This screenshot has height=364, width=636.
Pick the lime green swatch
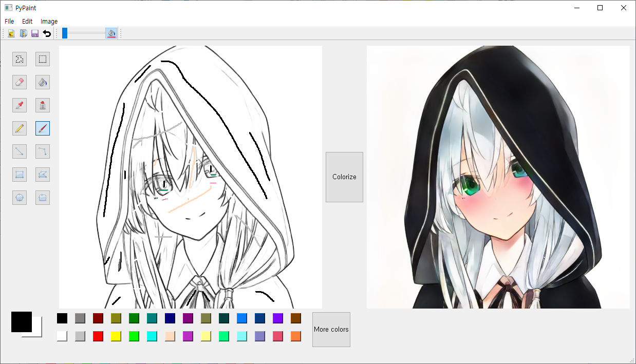pos(134,336)
